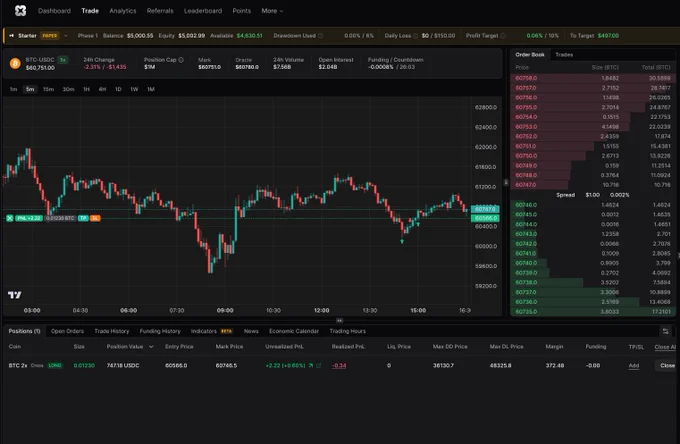Image resolution: width=680 pixels, height=444 pixels.
Task: Click the share icon next to Unrealized PnL
Action: 311,366
